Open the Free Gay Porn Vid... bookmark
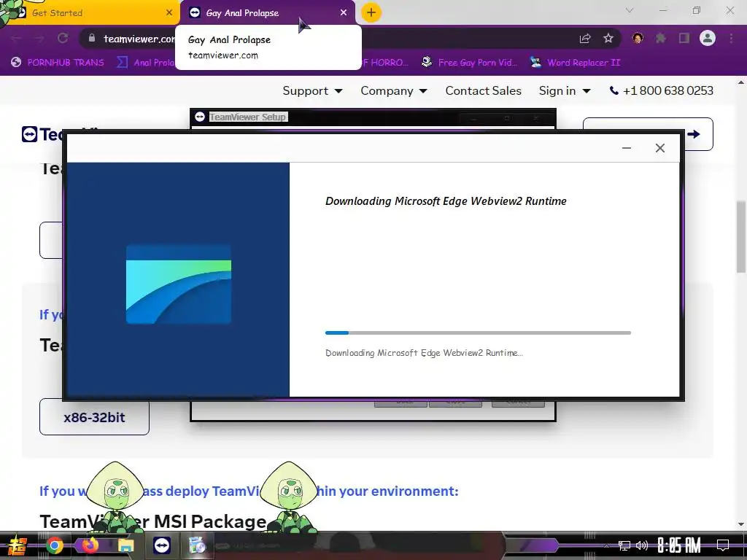Viewport: 747px width, 560px height. tap(471, 63)
